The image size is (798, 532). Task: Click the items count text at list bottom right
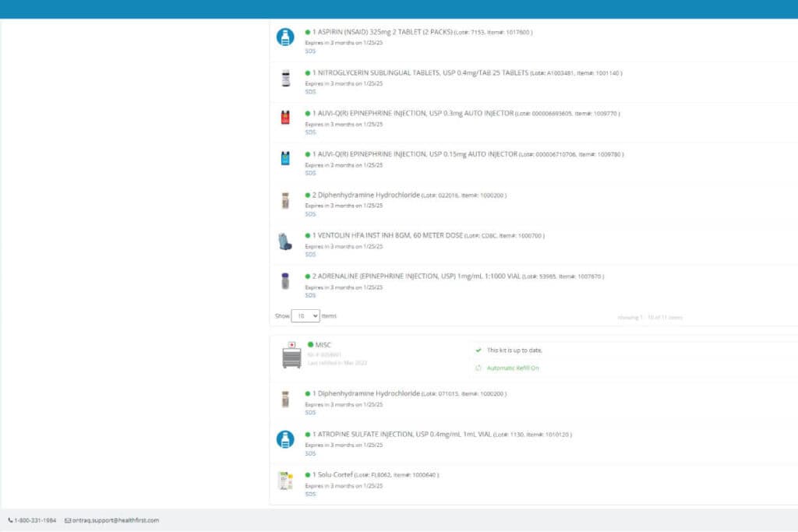click(x=650, y=317)
